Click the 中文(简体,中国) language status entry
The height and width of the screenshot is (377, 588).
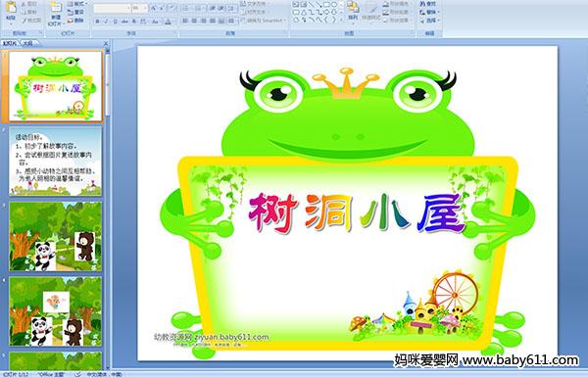[105, 374]
